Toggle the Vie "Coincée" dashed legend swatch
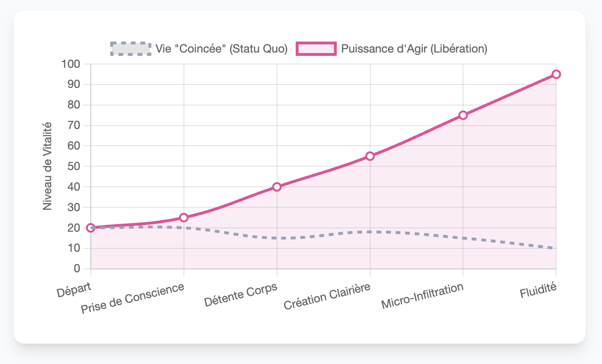The width and height of the screenshot is (602, 364). click(130, 49)
